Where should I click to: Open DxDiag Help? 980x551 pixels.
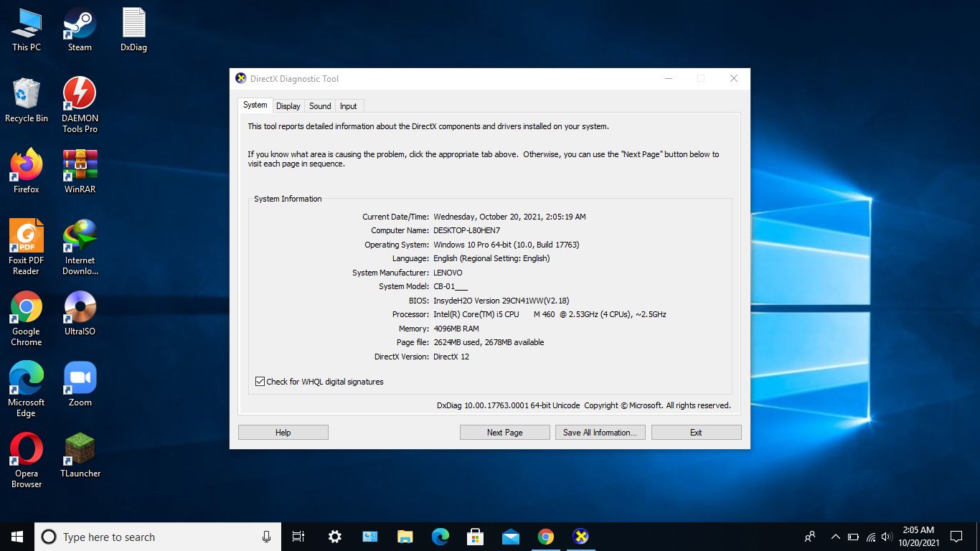click(x=283, y=432)
